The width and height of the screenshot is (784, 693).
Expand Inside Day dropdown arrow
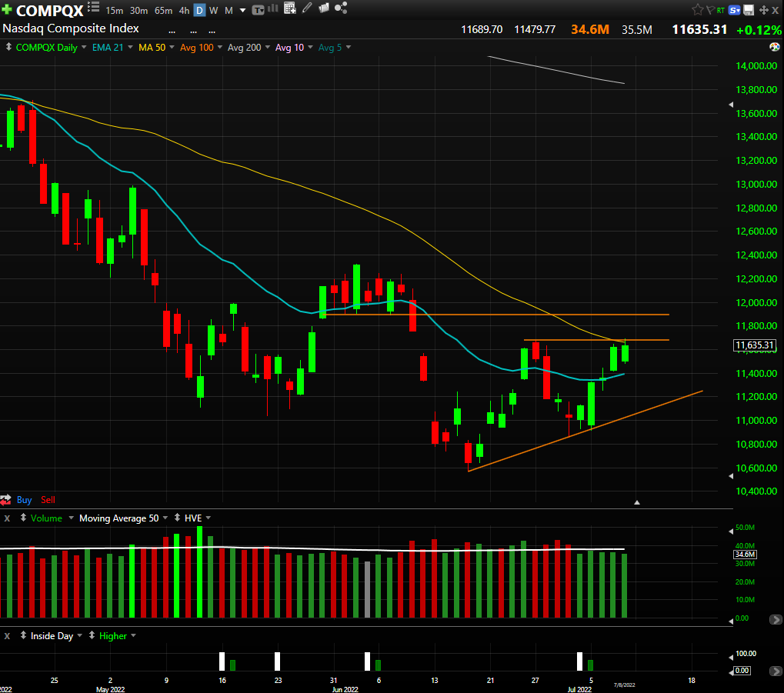tap(79, 635)
